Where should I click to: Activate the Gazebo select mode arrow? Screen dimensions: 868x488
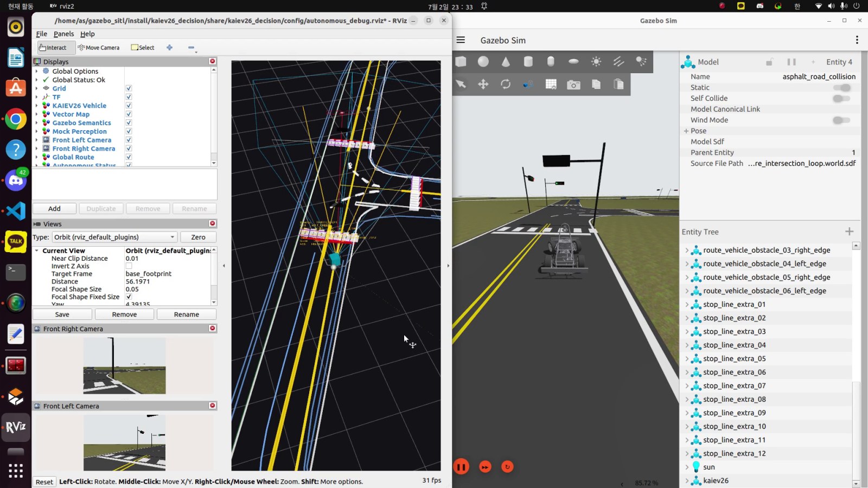point(461,84)
